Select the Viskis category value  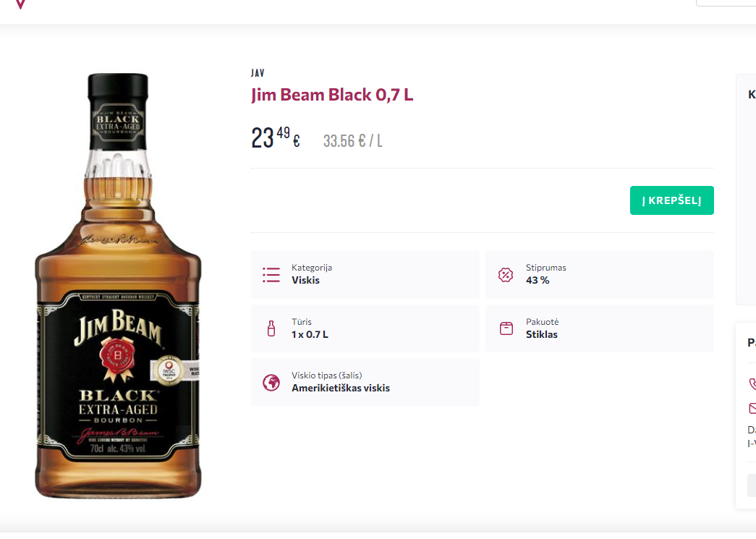(x=305, y=281)
